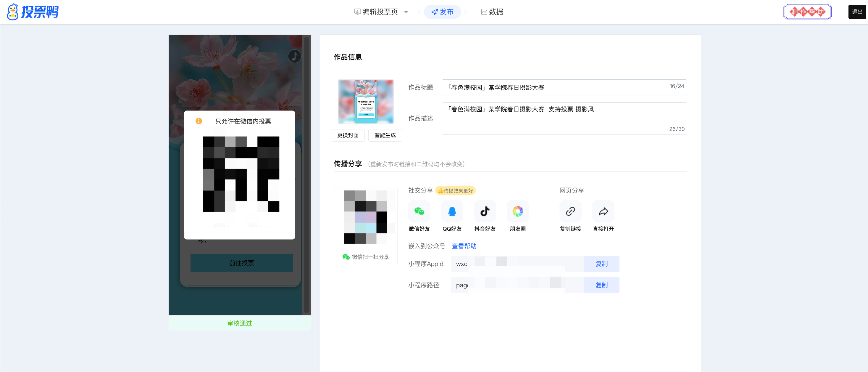Share to WeChat friends icon
The width and height of the screenshot is (868, 372).
[x=419, y=211]
